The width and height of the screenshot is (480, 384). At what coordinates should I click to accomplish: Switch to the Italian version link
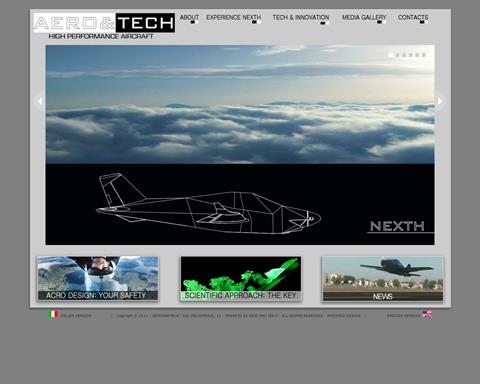(76, 315)
